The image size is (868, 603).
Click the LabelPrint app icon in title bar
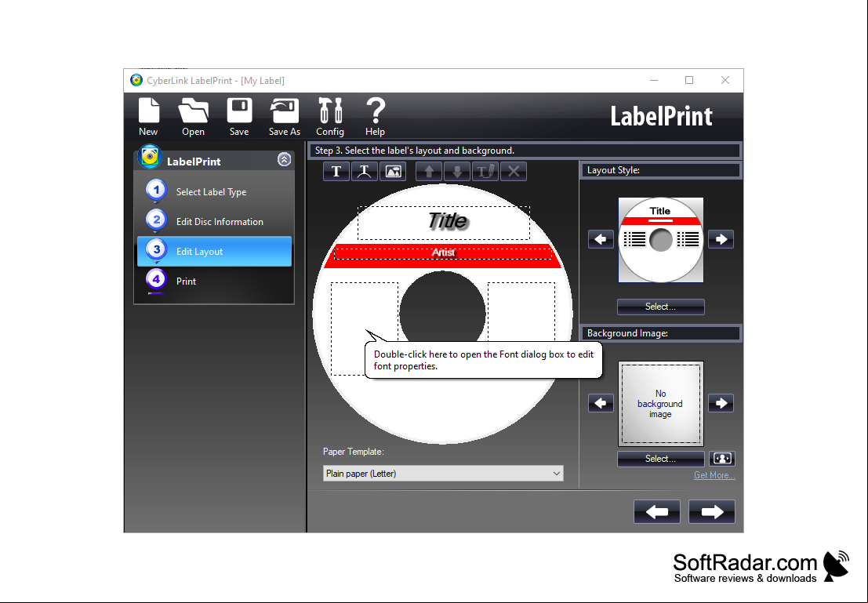click(x=136, y=80)
